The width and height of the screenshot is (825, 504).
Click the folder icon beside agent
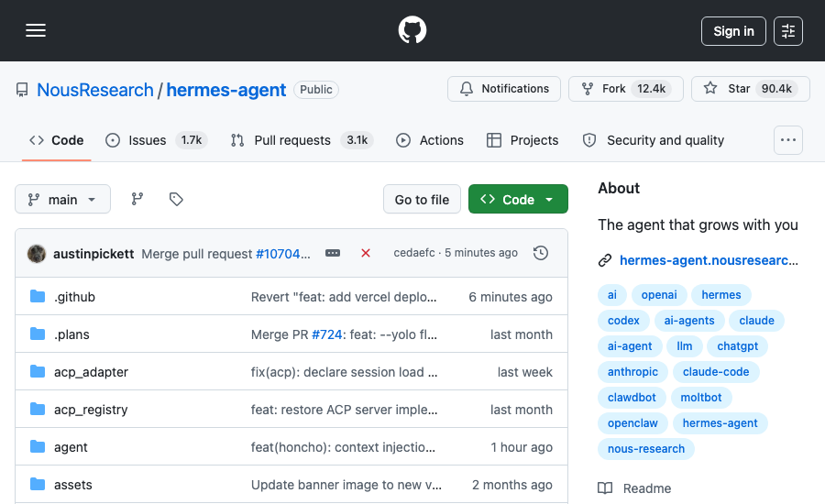point(38,446)
